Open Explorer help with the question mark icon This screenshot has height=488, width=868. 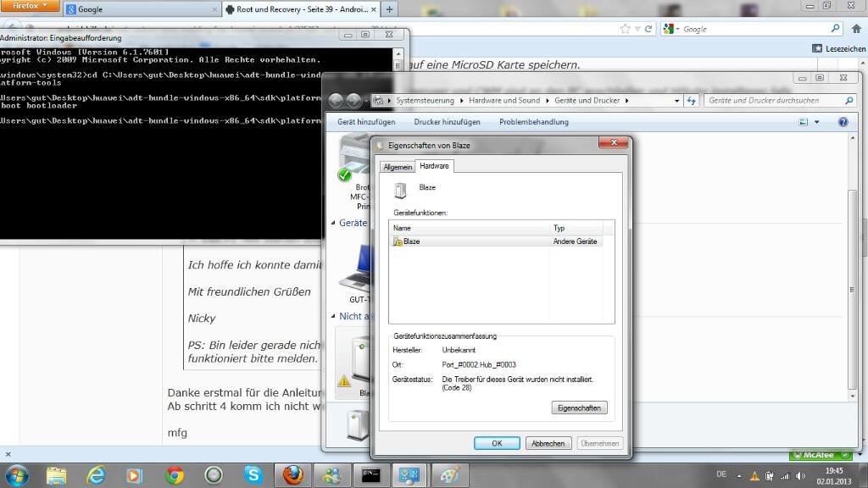[843, 122]
